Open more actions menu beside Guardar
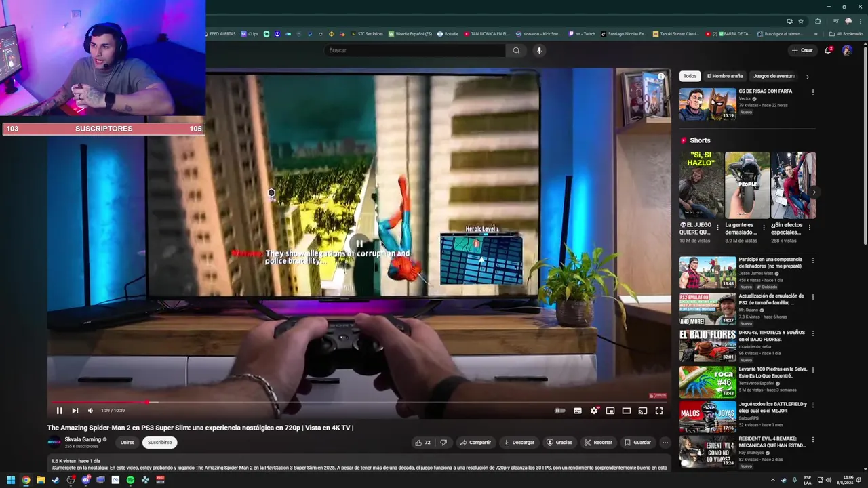Screen dimensions: 868x488 [665, 443]
